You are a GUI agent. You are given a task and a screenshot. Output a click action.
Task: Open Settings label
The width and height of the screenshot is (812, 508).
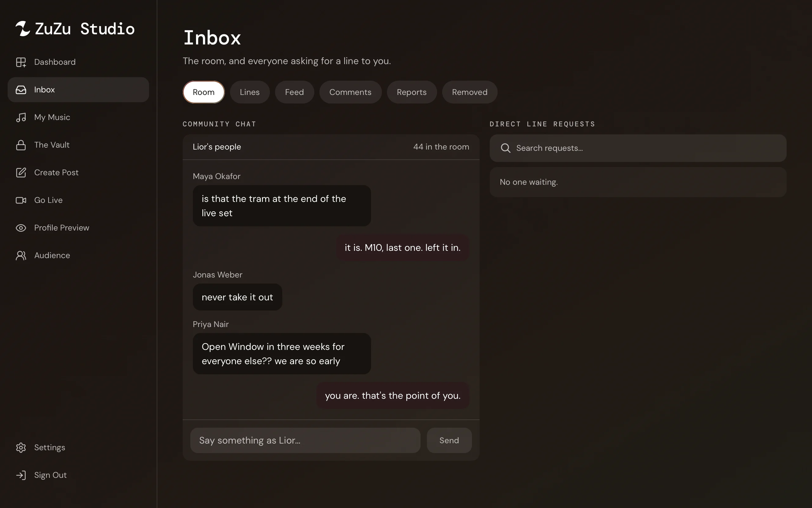click(x=50, y=448)
